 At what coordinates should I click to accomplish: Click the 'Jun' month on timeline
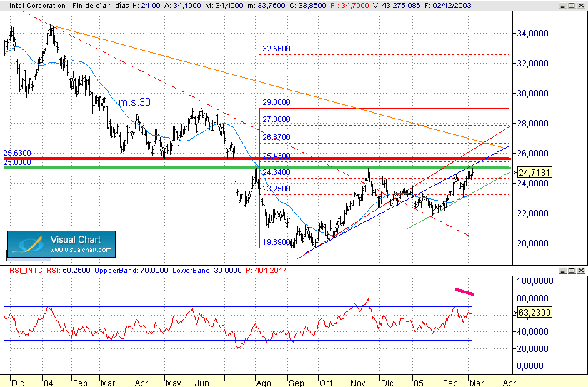point(201,383)
